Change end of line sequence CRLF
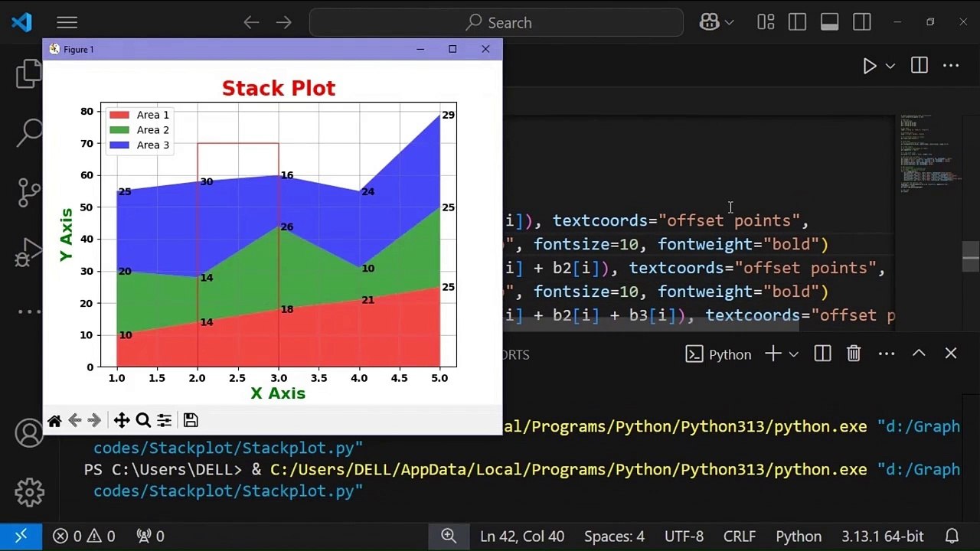Image resolution: width=980 pixels, height=551 pixels. click(x=740, y=536)
